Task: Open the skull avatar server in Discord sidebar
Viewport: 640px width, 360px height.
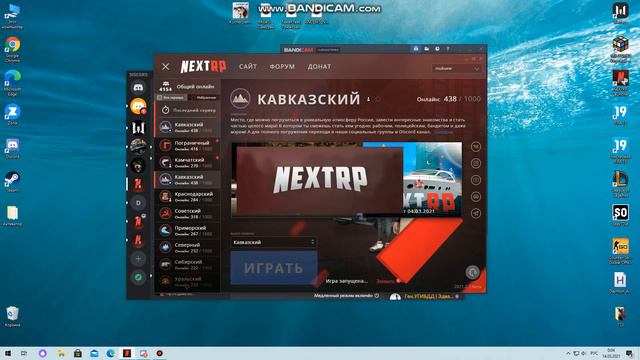Action: pyautogui.click(x=138, y=165)
